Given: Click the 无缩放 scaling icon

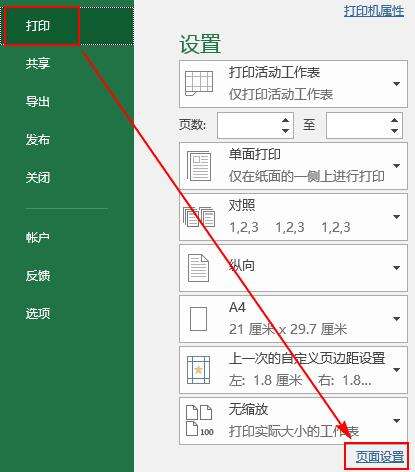Looking at the screenshot, I should point(199,421).
